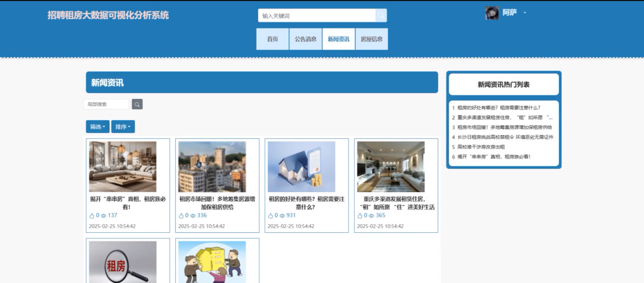The image size is (644, 283).
Task: Click the 局部搜索 input field
Action: coord(106,104)
